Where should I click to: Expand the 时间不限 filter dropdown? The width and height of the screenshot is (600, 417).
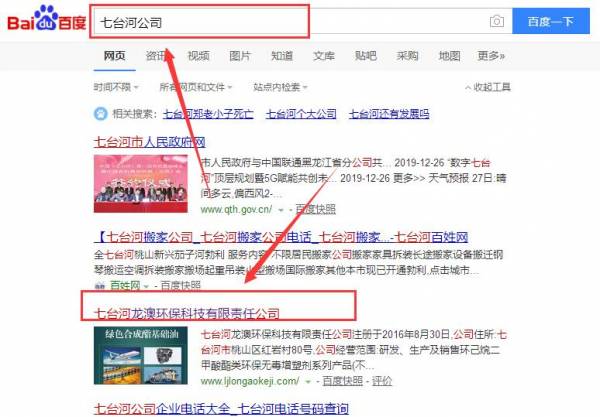click(x=118, y=87)
